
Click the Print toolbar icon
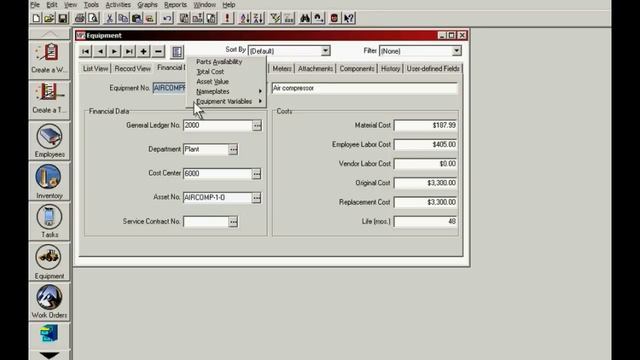point(80,18)
